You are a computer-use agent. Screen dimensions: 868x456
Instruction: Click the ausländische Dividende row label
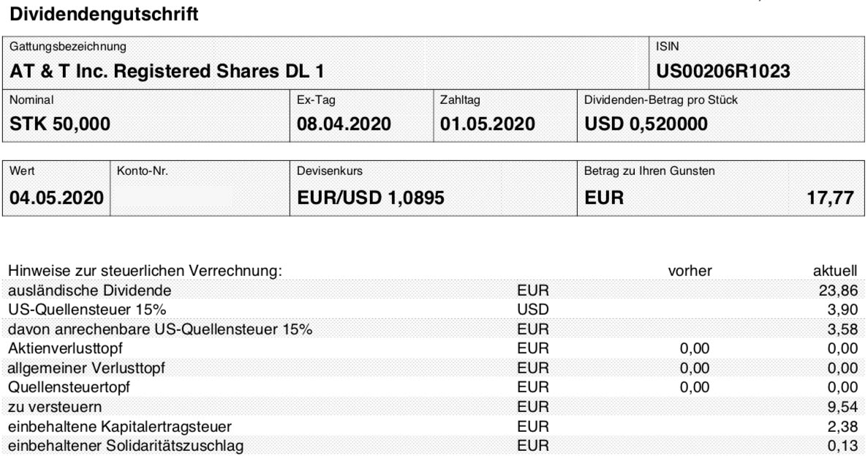[90, 291]
